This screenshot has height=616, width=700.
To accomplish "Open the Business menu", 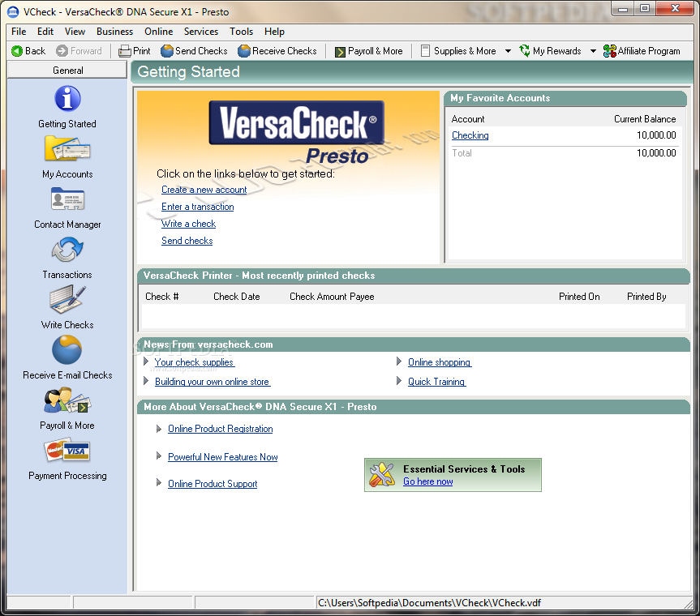I will click(x=114, y=32).
